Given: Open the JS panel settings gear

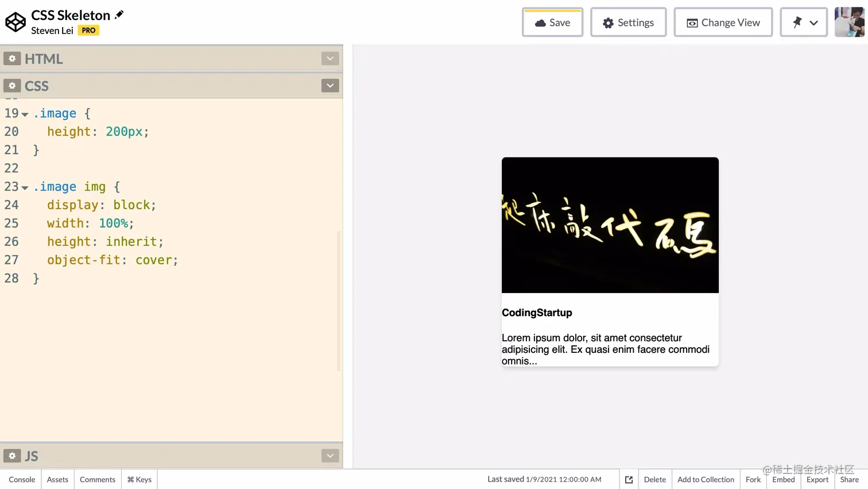Looking at the screenshot, I should [12, 455].
